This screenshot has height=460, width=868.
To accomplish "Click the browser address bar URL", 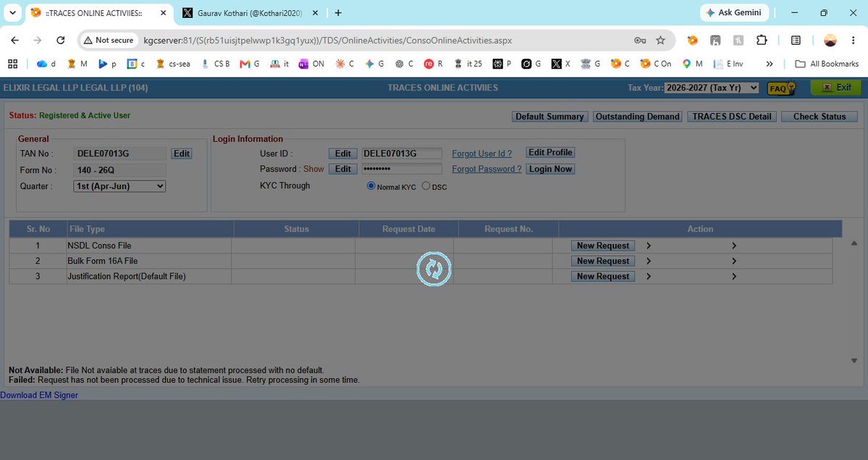I will point(328,41).
